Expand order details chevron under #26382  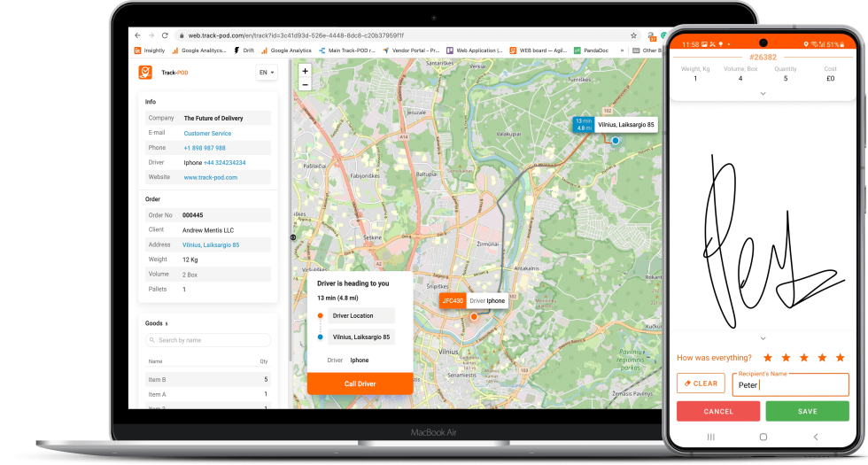[x=763, y=93]
